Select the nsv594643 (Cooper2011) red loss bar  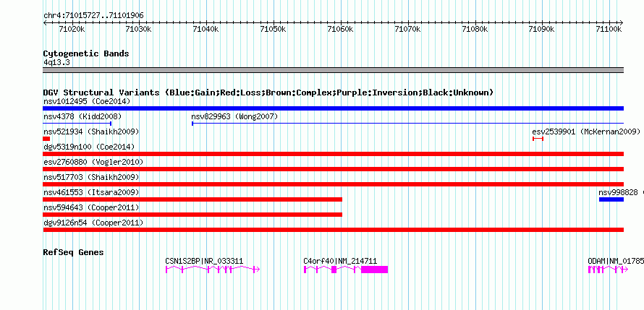(192, 215)
